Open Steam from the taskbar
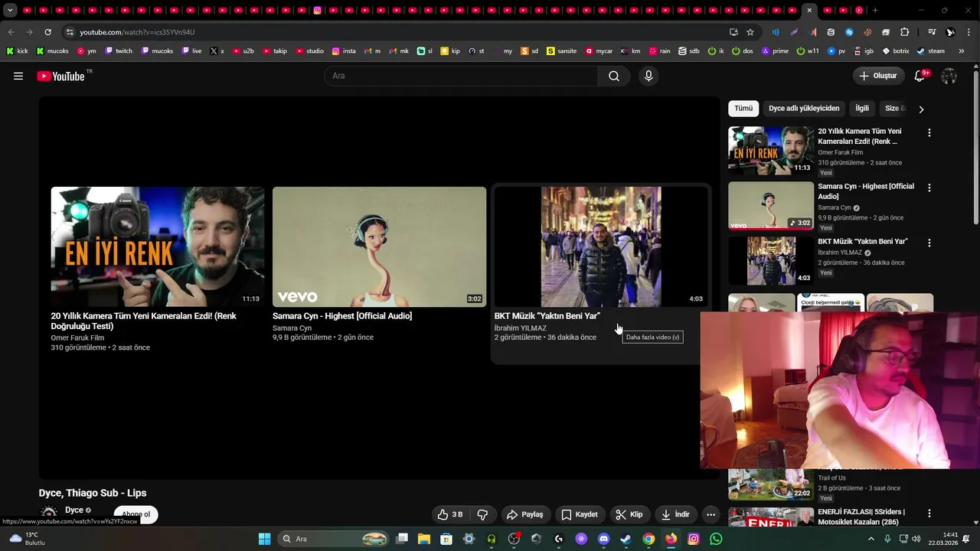Screen dimensions: 980x551 tap(626, 539)
